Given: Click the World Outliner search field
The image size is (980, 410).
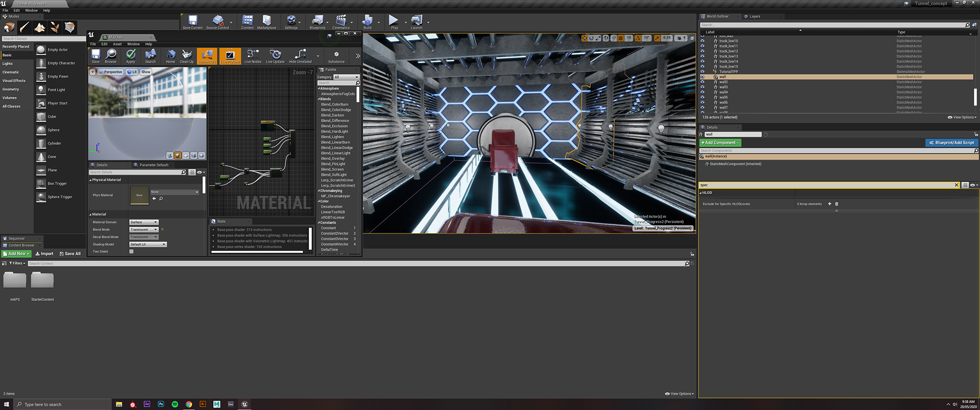Looking at the screenshot, I should pos(835,25).
